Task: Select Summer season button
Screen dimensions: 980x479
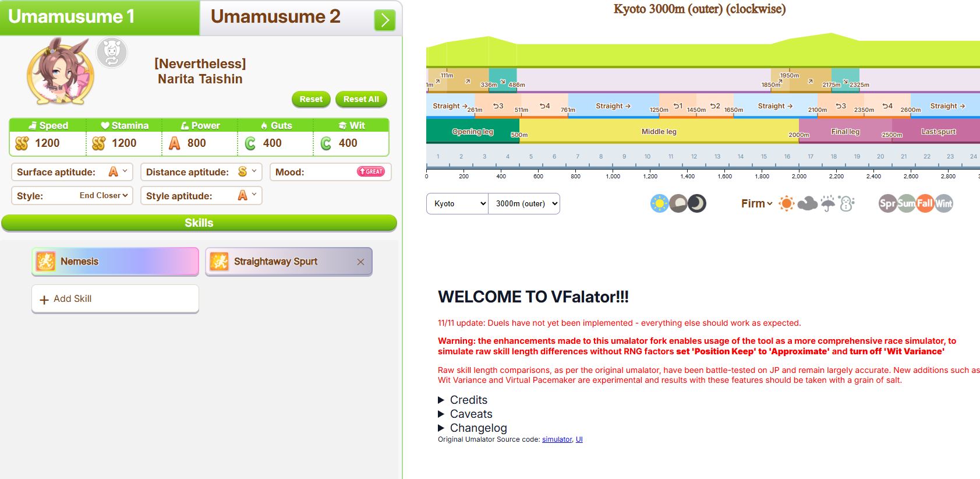Action: (906, 203)
